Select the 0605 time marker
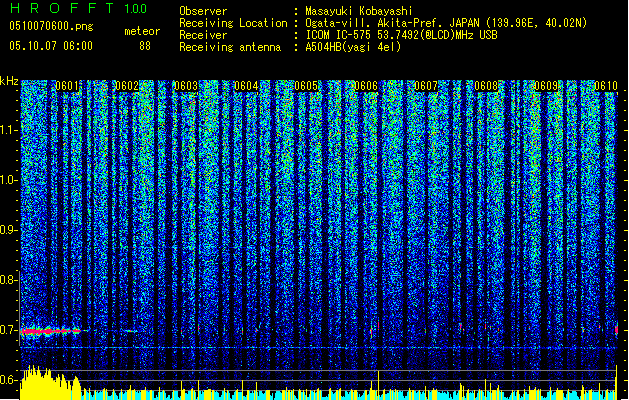 click(306, 86)
